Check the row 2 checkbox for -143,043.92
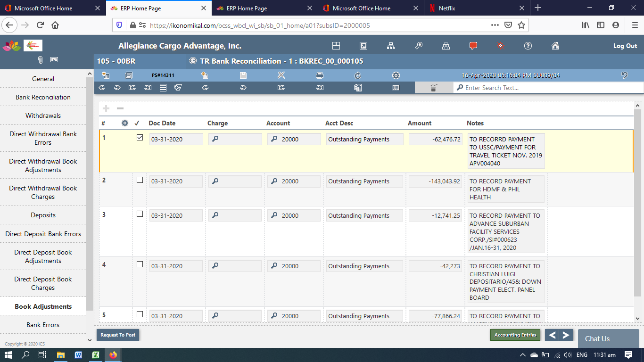The width and height of the screenshot is (644, 362). pyautogui.click(x=140, y=180)
